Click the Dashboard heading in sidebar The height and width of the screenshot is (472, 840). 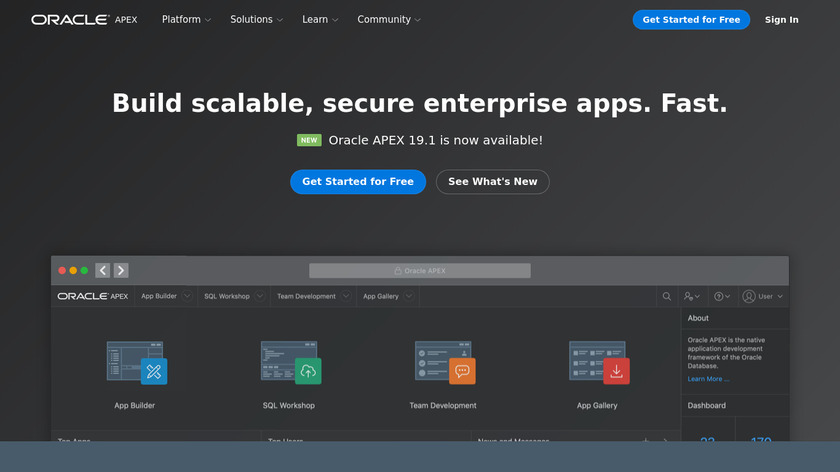pos(707,406)
